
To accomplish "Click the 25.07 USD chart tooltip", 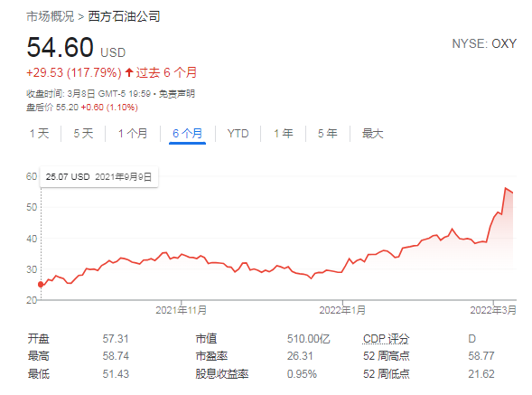I will point(99,176).
